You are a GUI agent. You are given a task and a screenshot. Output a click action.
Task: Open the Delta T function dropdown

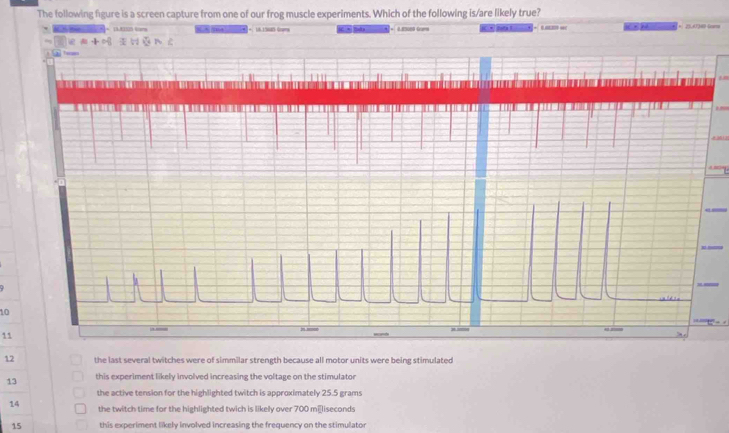click(514, 28)
